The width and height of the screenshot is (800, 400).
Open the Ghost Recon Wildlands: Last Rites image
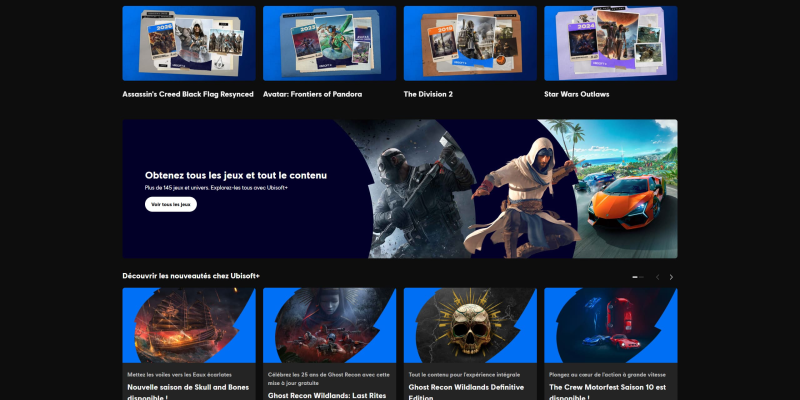pyautogui.click(x=330, y=326)
